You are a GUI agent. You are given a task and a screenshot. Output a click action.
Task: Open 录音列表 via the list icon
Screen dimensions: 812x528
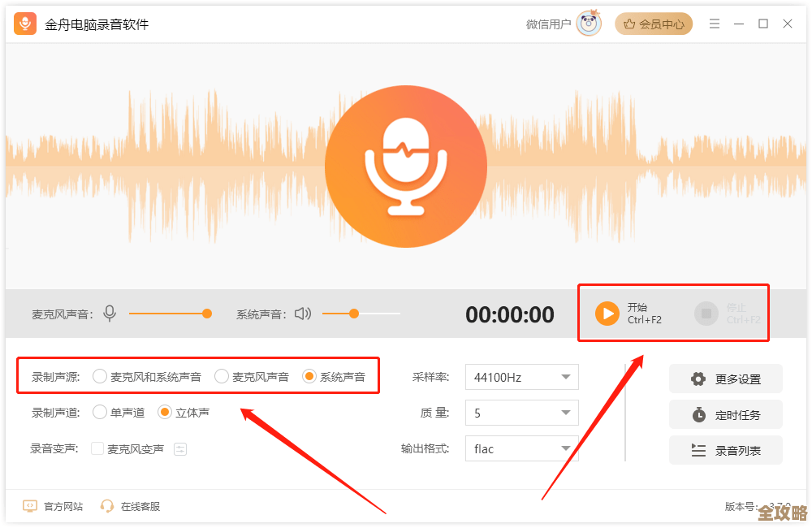(697, 450)
